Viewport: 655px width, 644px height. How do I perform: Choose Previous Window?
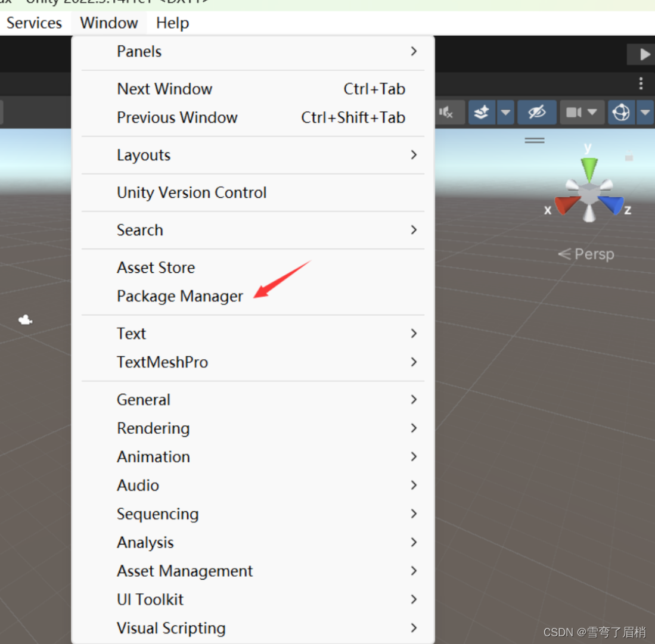click(x=253, y=118)
